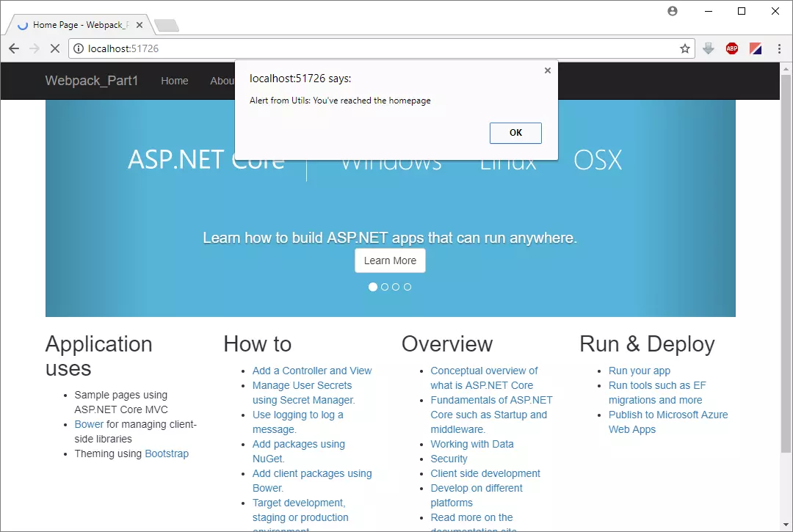Select the second carousel indicator dot
Image resolution: width=793 pixels, height=532 pixels.
coord(385,287)
